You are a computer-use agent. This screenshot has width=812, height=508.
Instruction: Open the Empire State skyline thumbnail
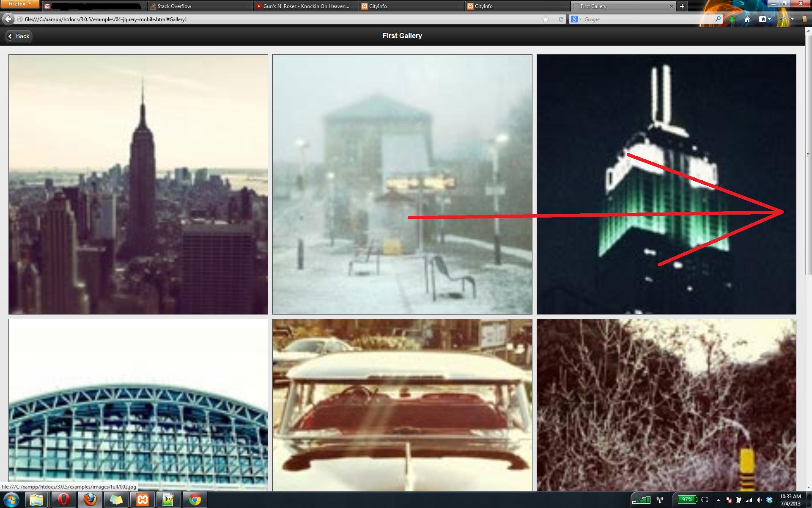pyautogui.click(x=138, y=184)
